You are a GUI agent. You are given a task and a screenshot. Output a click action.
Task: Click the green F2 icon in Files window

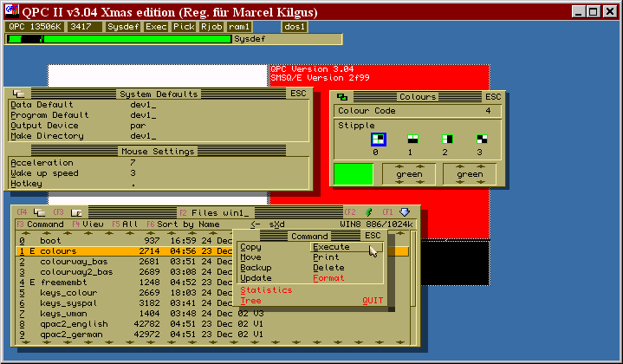(368, 212)
